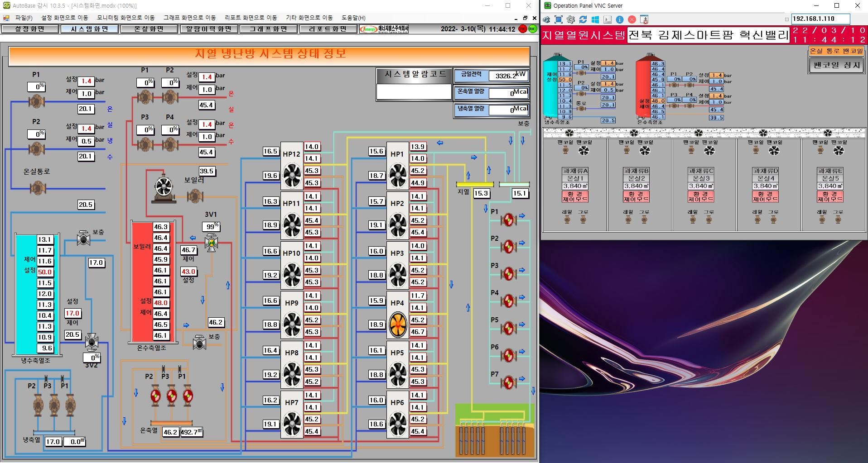Image resolution: width=868 pixels, height=463 pixels.
Task: Click the Energy Farms company logo
Action: click(x=384, y=29)
